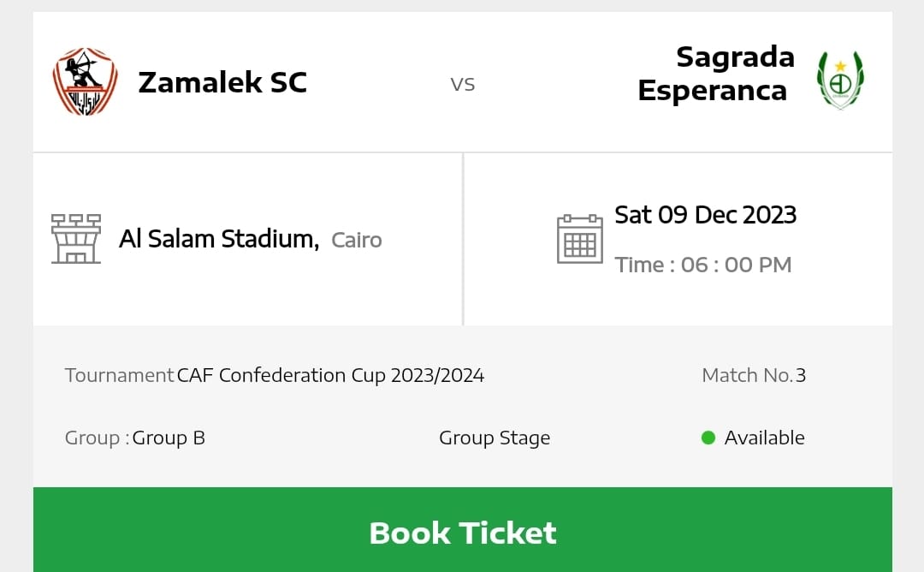
Task: Click the stadium building icon
Action: (76, 239)
